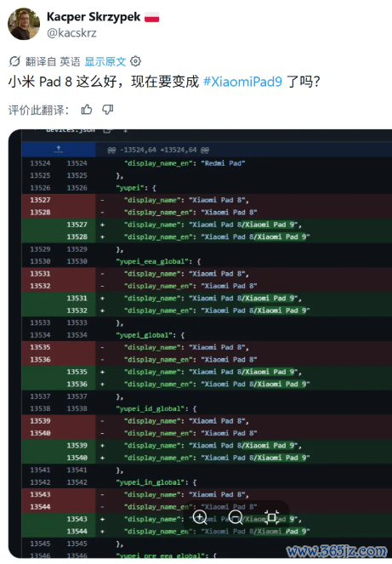
Task: Fit image to screen icon
Action: pyautogui.click(x=271, y=517)
